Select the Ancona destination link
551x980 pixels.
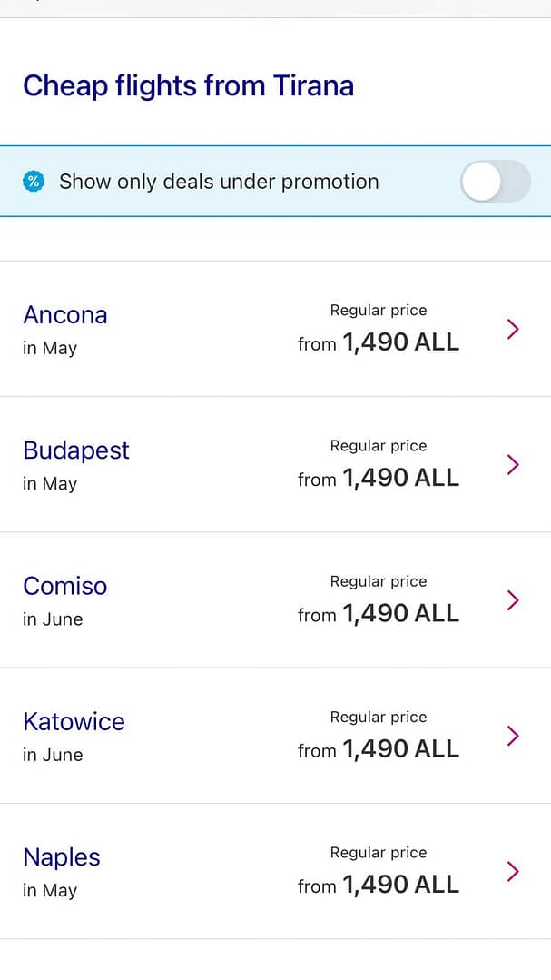pyautogui.click(x=65, y=315)
